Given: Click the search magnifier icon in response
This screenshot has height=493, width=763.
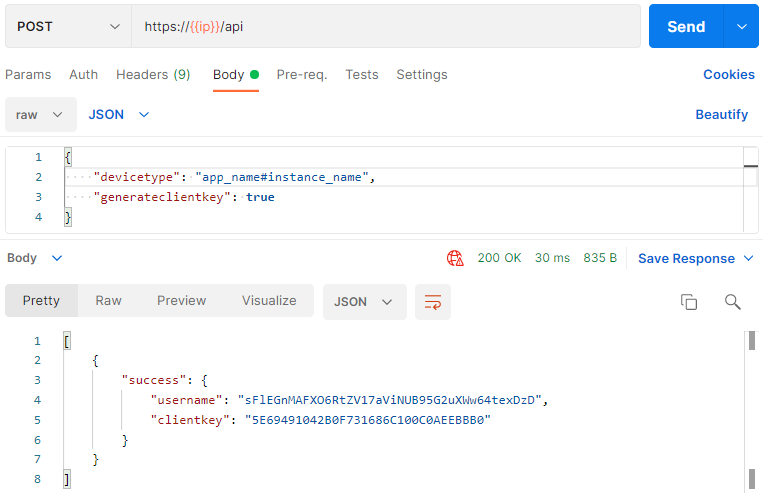Looking at the screenshot, I should tap(732, 301).
